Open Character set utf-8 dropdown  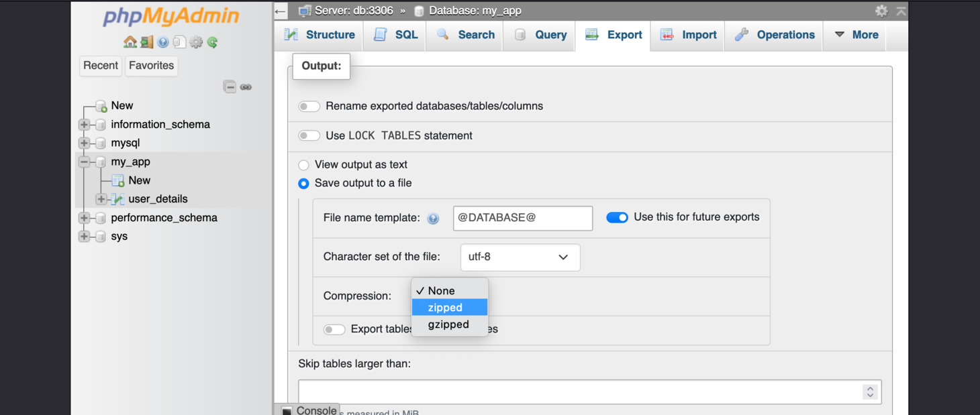click(520, 257)
